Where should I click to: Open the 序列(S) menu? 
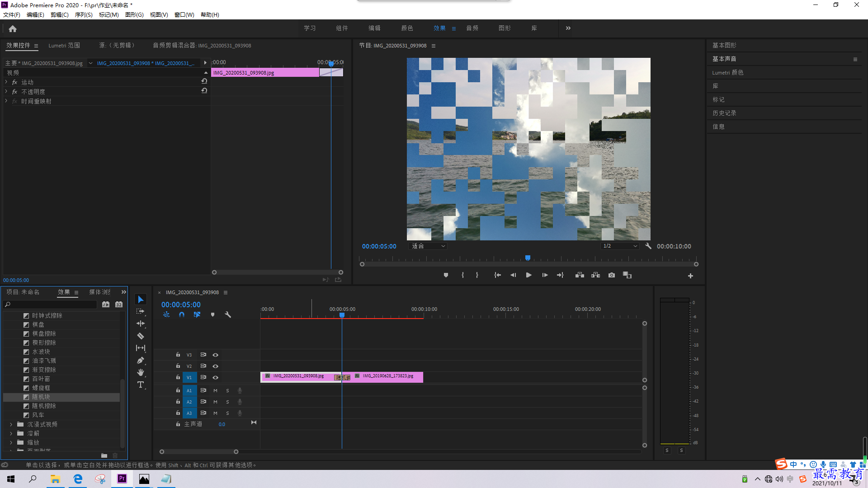[x=84, y=14]
